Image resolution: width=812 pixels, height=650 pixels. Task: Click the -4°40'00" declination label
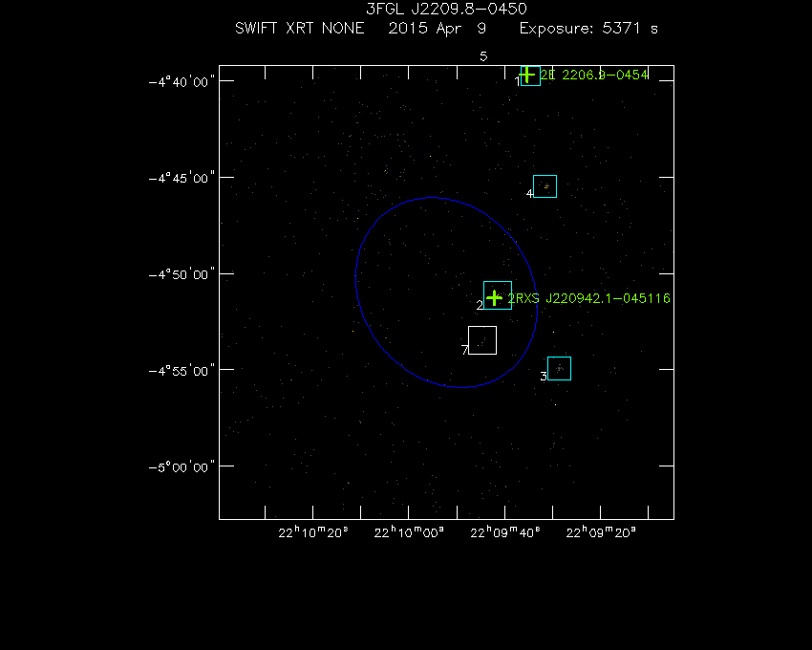pos(182,82)
